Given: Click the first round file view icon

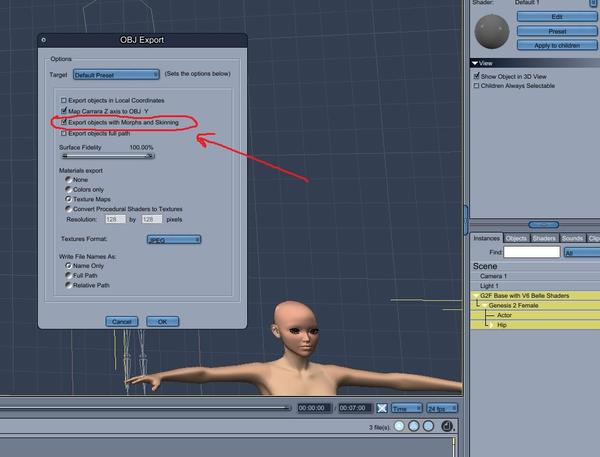Looking at the screenshot, I should click(399, 426).
